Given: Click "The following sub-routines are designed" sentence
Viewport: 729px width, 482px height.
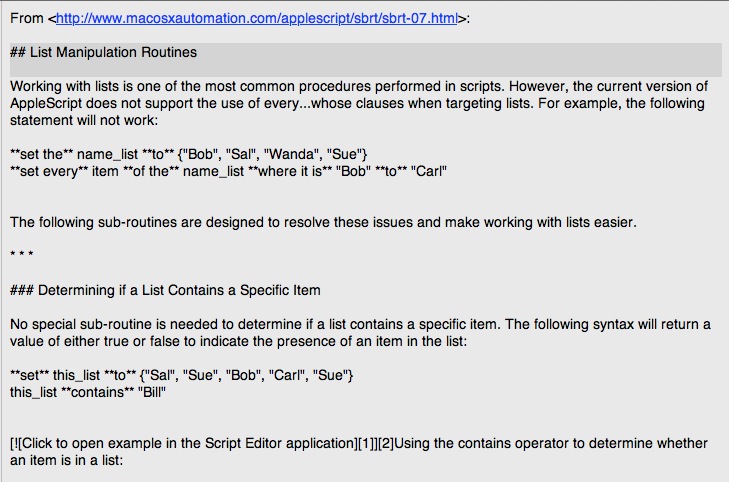Looking at the screenshot, I should point(323,222).
